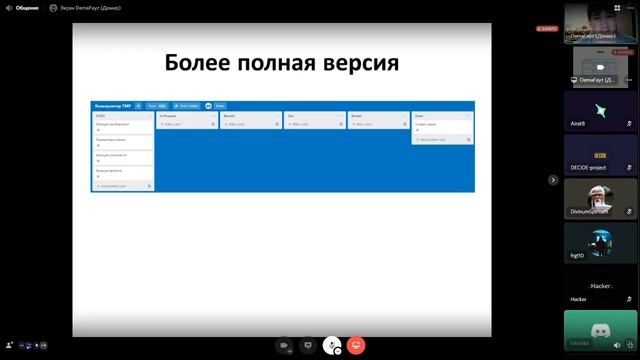Click the template icon in the Test list

341,124
